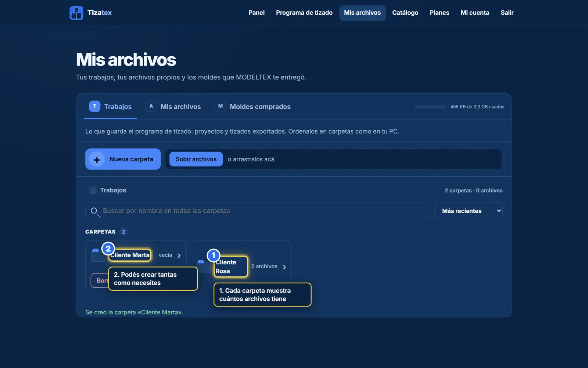Click the CARPETAS count badge

coord(123,232)
